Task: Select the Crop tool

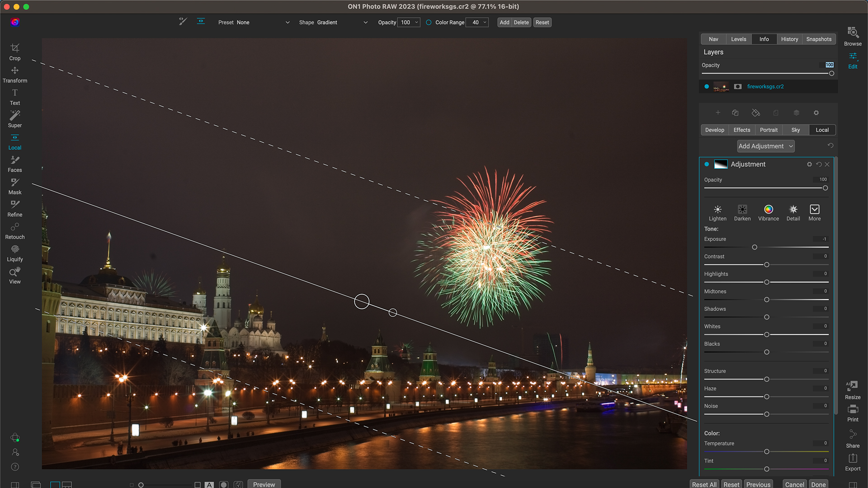Action: (x=15, y=51)
